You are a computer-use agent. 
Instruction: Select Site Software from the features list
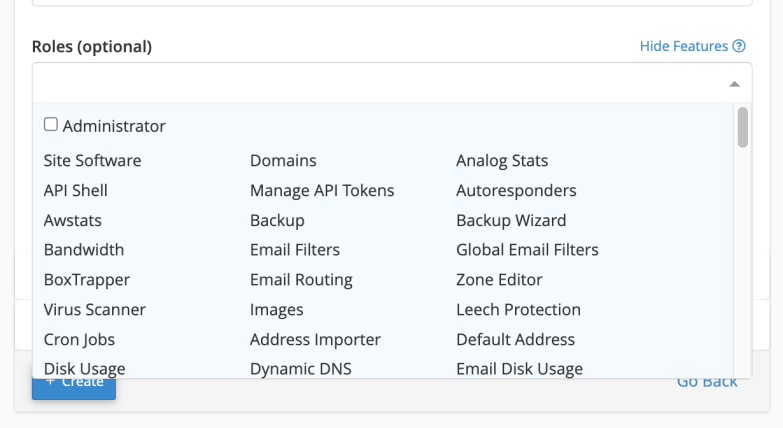click(92, 160)
